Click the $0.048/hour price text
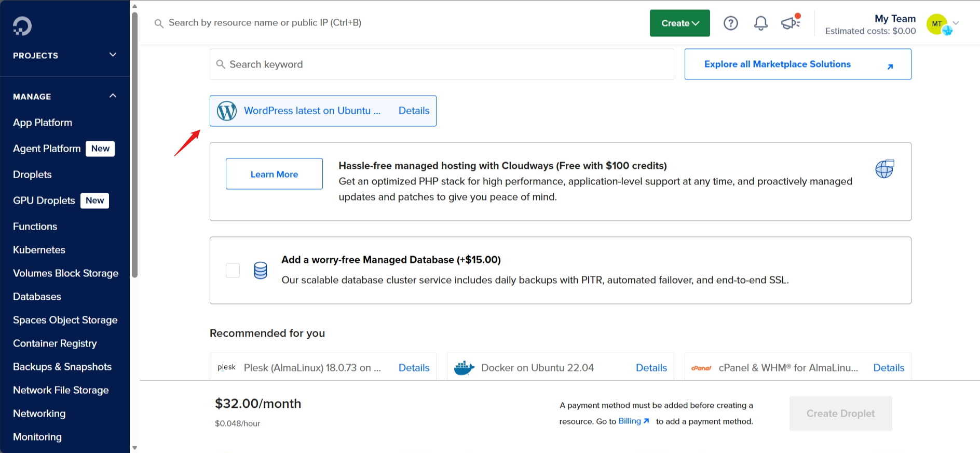 238,423
